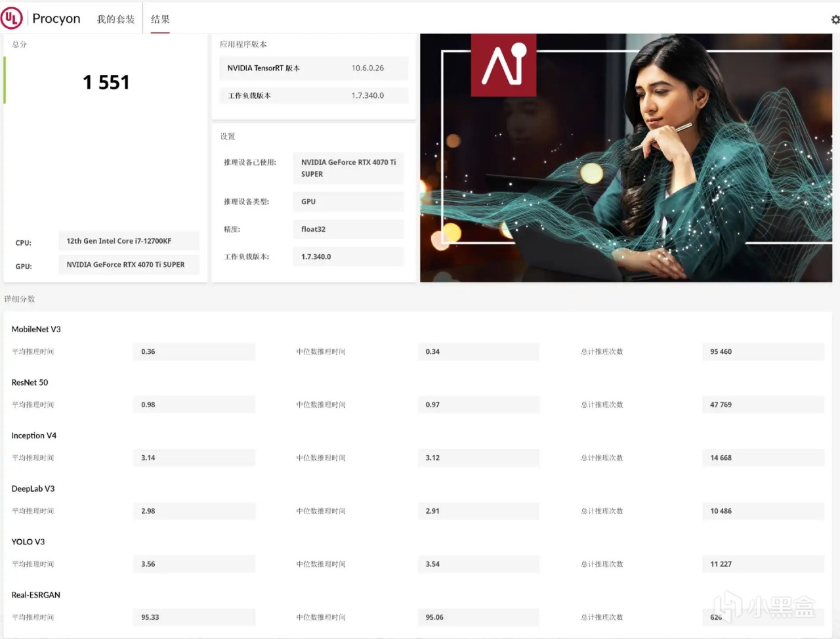The height and width of the screenshot is (639, 840).
Task: Select YOLO V3 average time 3.56
Action: pos(194,564)
